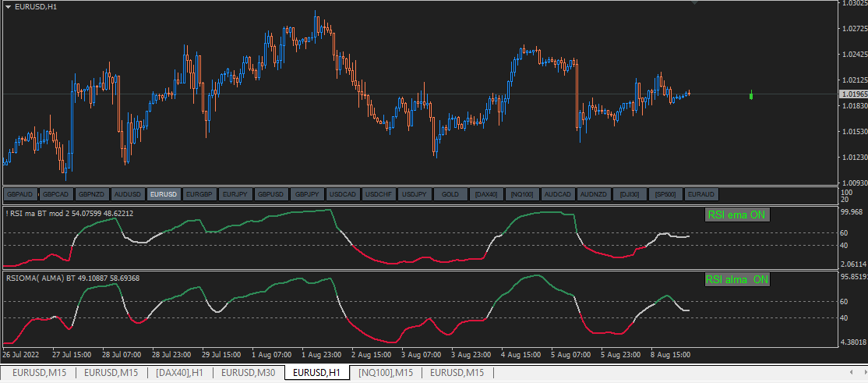Switch chart symbol to GBPAUD
This screenshot has height=383, width=868.
[x=20, y=194]
